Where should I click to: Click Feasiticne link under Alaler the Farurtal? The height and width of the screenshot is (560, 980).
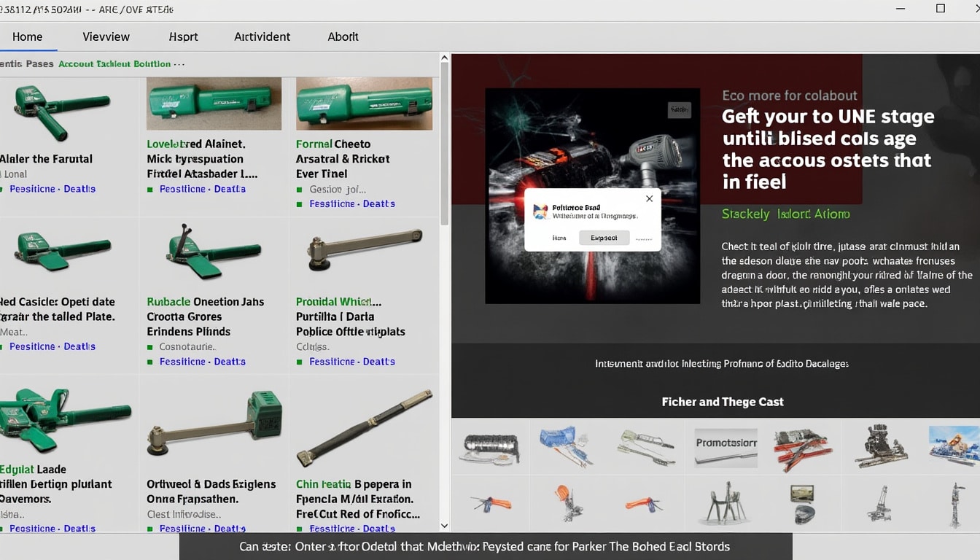pos(32,189)
